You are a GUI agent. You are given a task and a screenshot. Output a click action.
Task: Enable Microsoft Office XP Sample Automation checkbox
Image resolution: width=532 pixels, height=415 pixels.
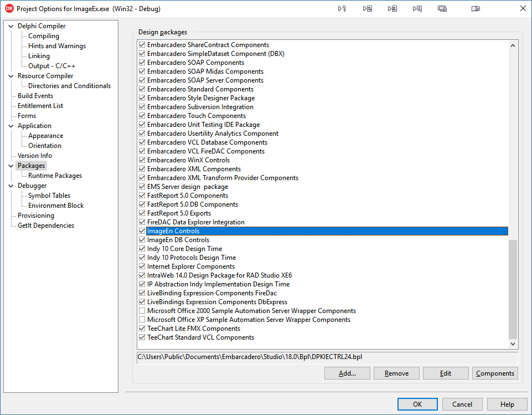[x=142, y=320]
